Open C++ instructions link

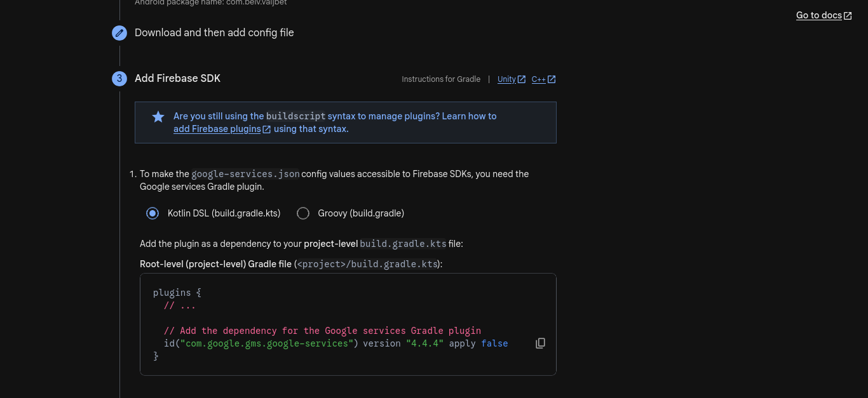click(538, 79)
